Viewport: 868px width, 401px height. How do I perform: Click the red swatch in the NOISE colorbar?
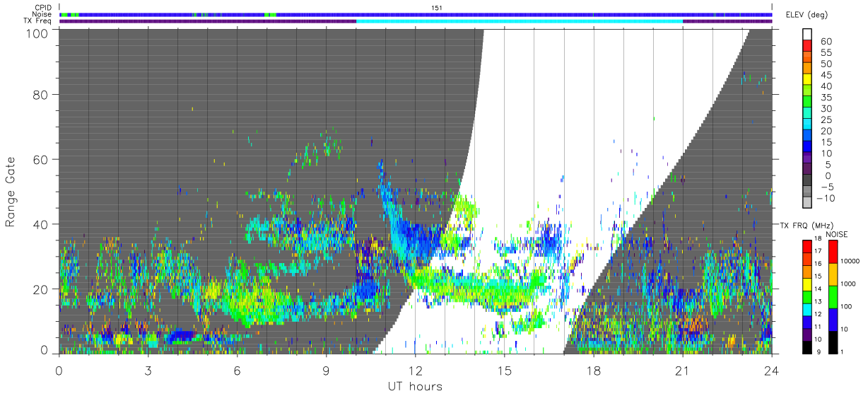(x=833, y=252)
